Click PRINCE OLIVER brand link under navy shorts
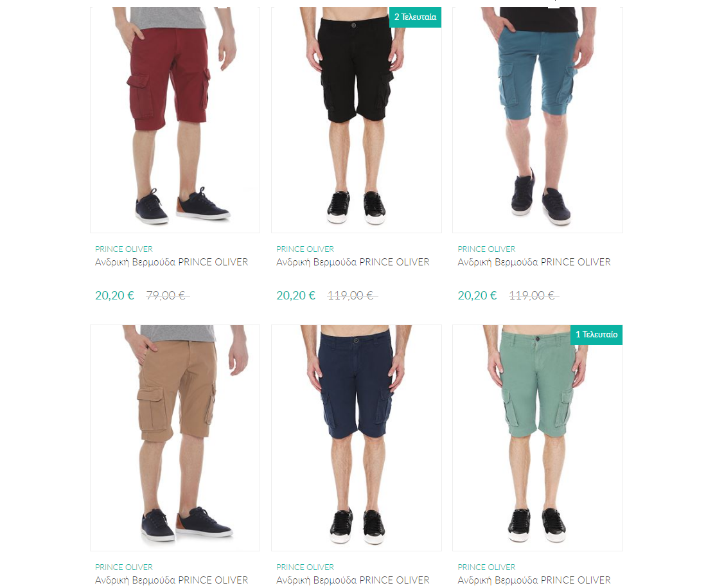The height and width of the screenshot is (588, 724). pyautogui.click(x=305, y=567)
